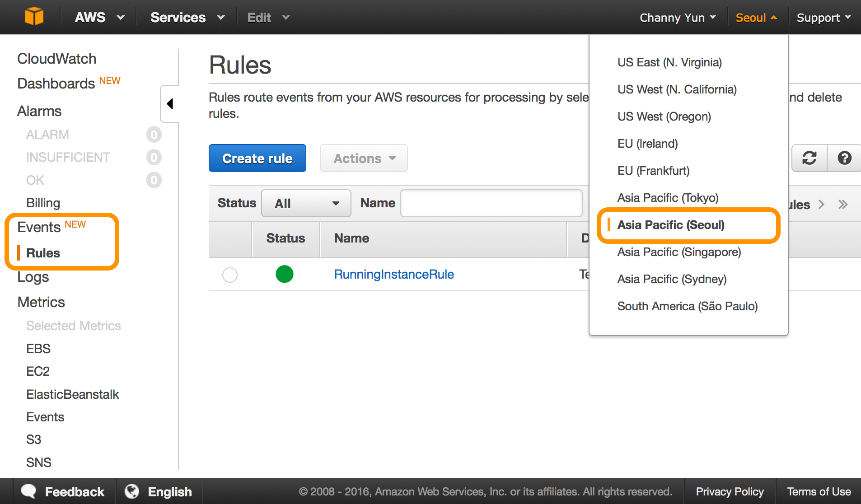Open Selected Metrics in the sidebar
The width and height of the screenshot is (861, 504).
[x=74, y=326]
